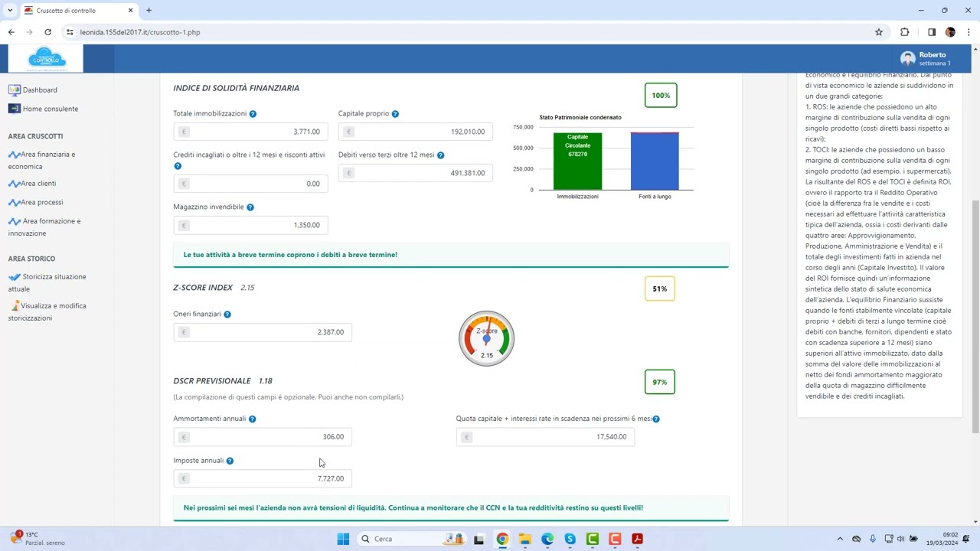Screen dimensions: 980x551
Task: Click help icon next to Totale immobilizzazioni
Action: click(x=253, y=114)
